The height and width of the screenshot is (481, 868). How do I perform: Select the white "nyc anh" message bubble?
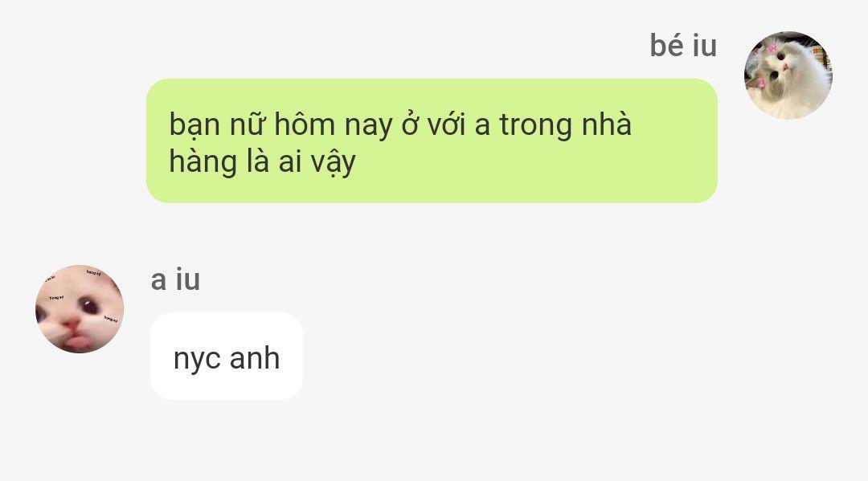227,356
